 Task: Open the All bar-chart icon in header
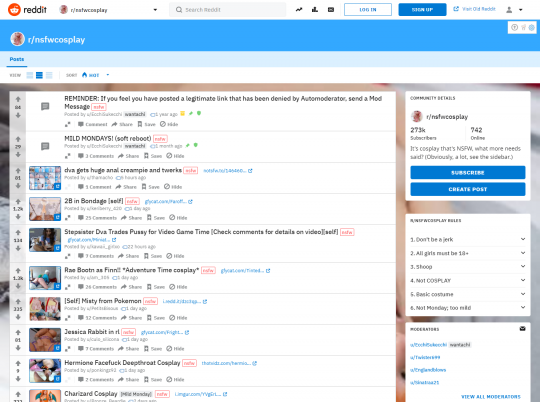tap(315, 10)
